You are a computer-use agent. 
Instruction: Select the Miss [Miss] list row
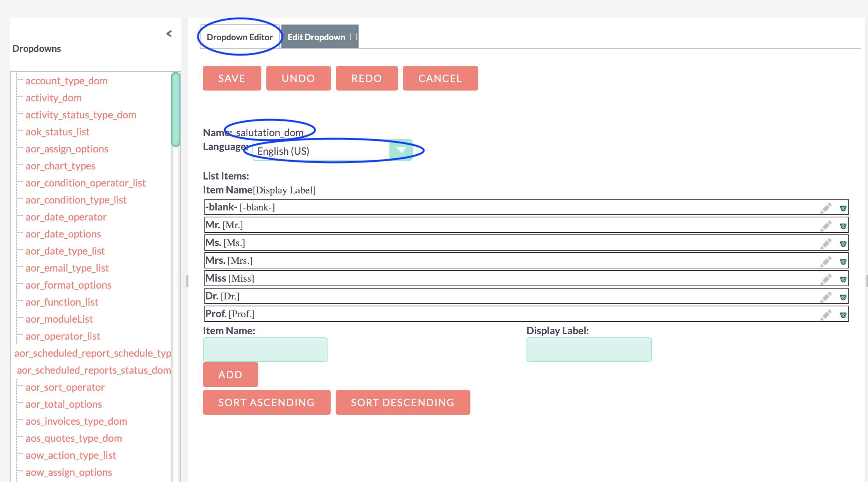click(x=526, y=278)
